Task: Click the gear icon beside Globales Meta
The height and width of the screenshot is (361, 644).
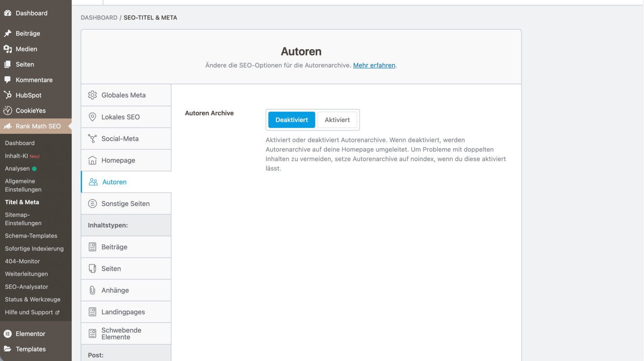Action: 92,95
